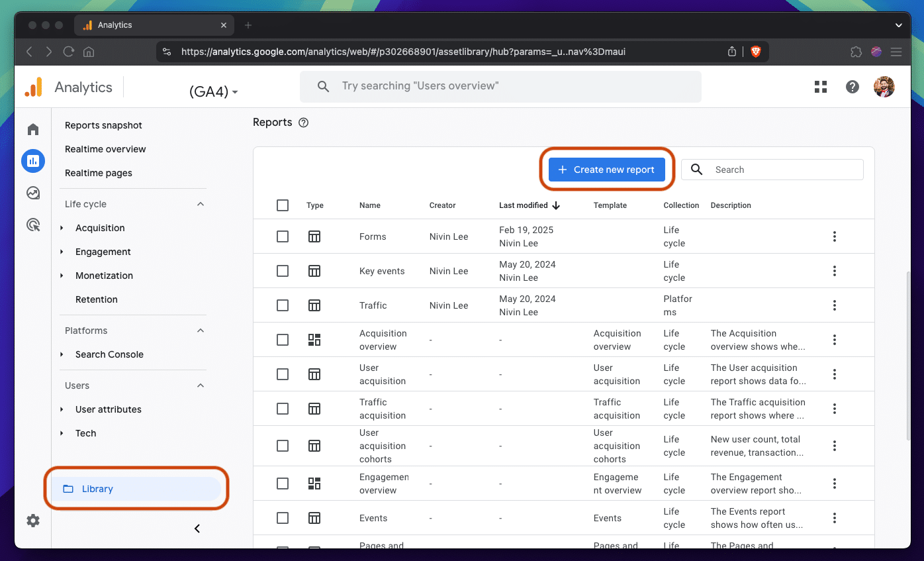Open the Library item

coord(136,489)
